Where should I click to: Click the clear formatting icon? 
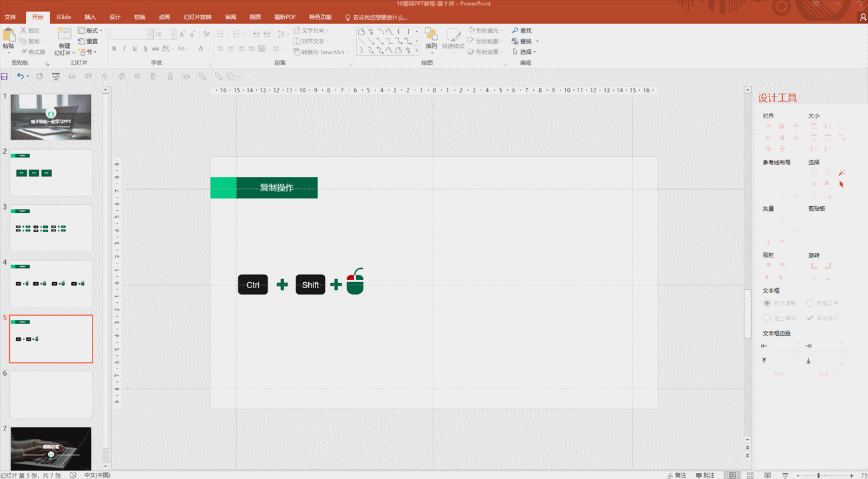[206, 34]
